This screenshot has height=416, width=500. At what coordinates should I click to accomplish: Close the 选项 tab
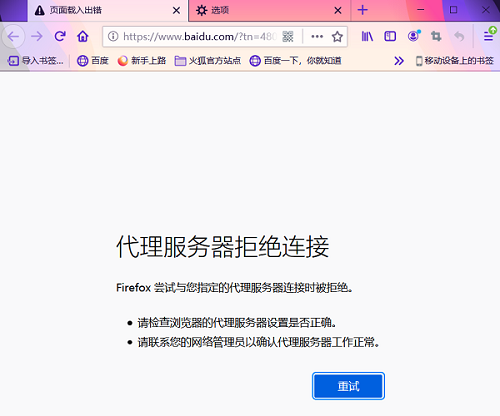(338, 11)
